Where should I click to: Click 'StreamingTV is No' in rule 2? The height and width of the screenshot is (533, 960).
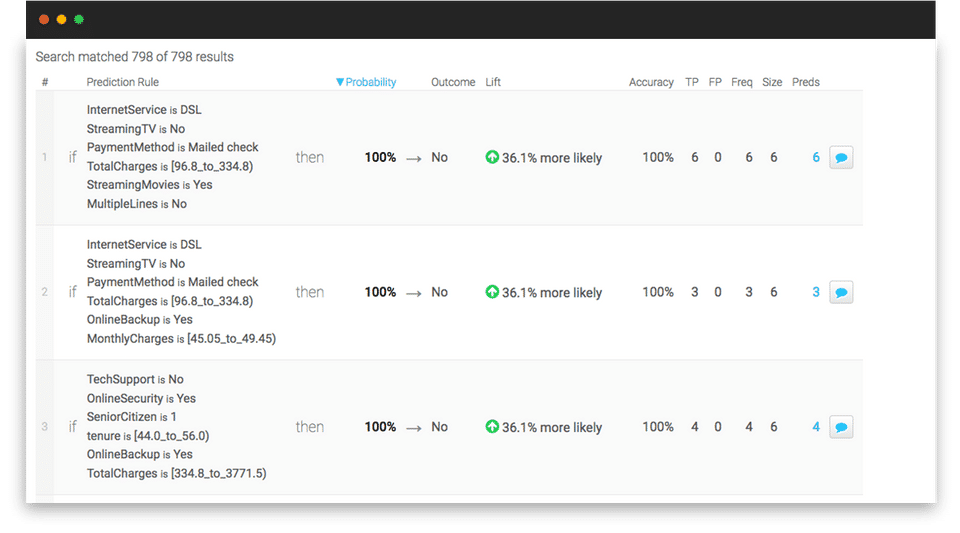coord(136,263)
